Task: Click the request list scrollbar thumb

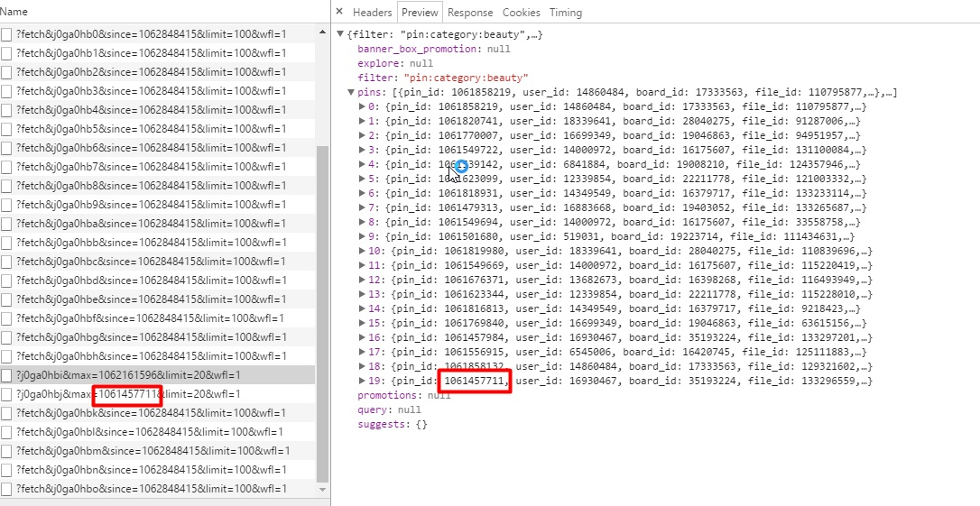Action: (x=322, y=316)
